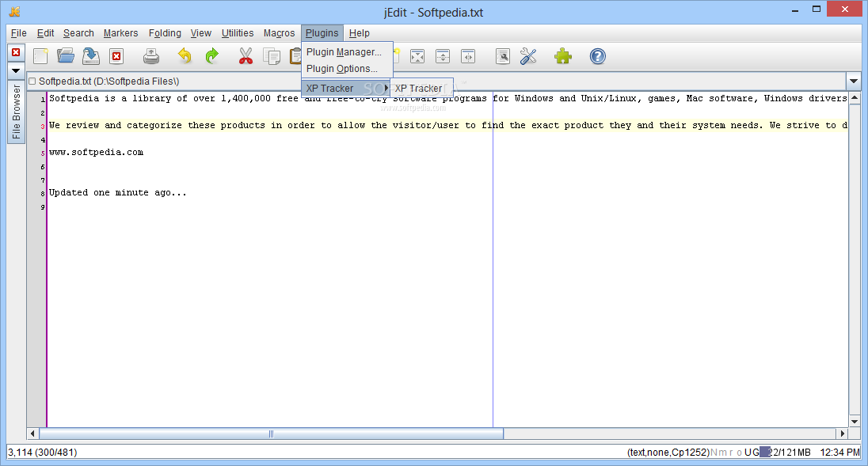Undo the last edit with the yellow arrow
Viewport: 868px width, 466px height.
[x=185, y=56]
